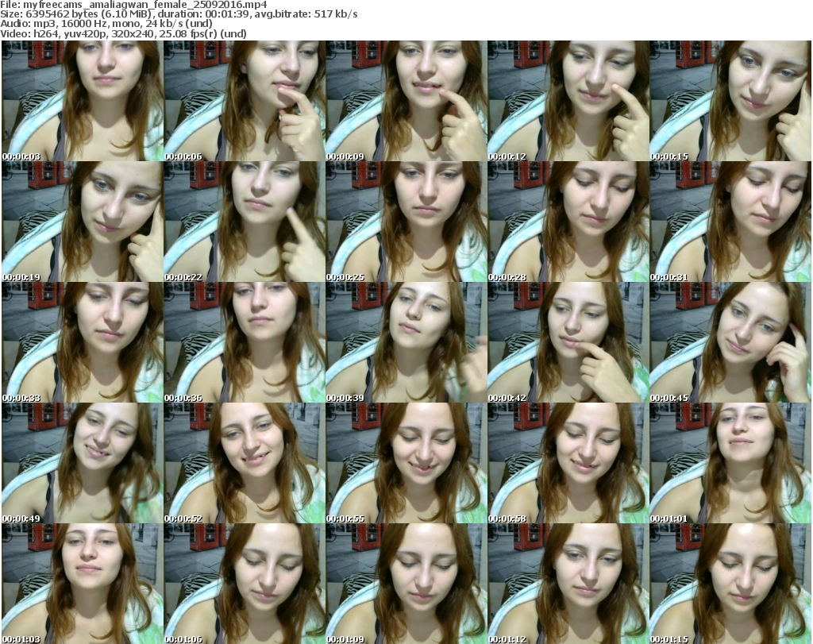Select the thumbnail labeled 00:00:19

(83, 222)
